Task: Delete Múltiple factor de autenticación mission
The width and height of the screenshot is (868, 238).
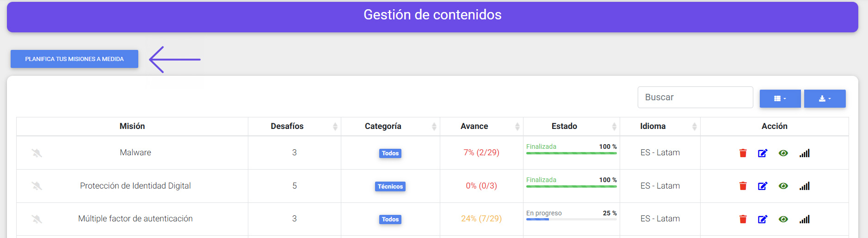Action: (x=743, y=219)
